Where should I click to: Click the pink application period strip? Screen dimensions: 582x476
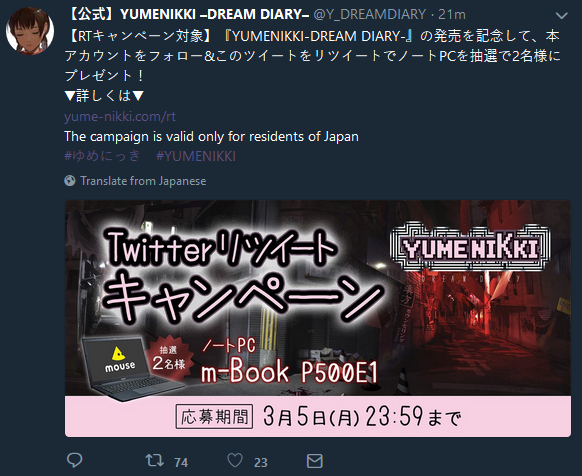(x=318, y=416)
